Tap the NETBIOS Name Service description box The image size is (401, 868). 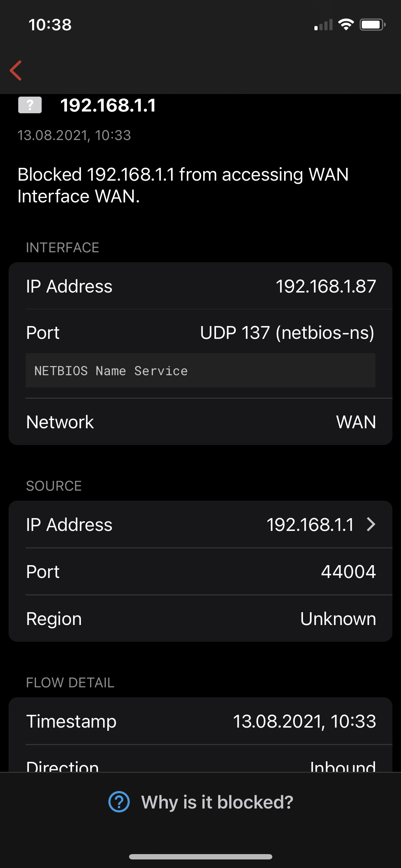coord(200,371)
